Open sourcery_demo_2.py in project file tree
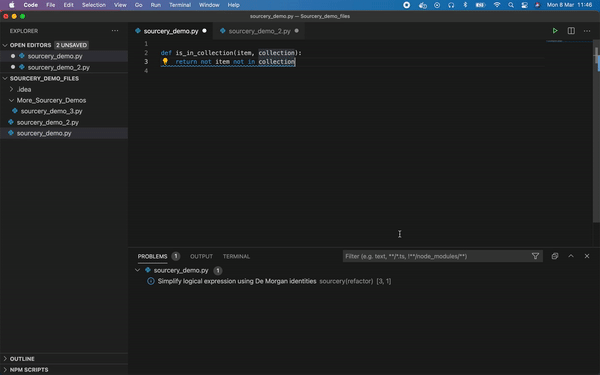The height and width of the screenshot is (375, 600). click(64, 122)
